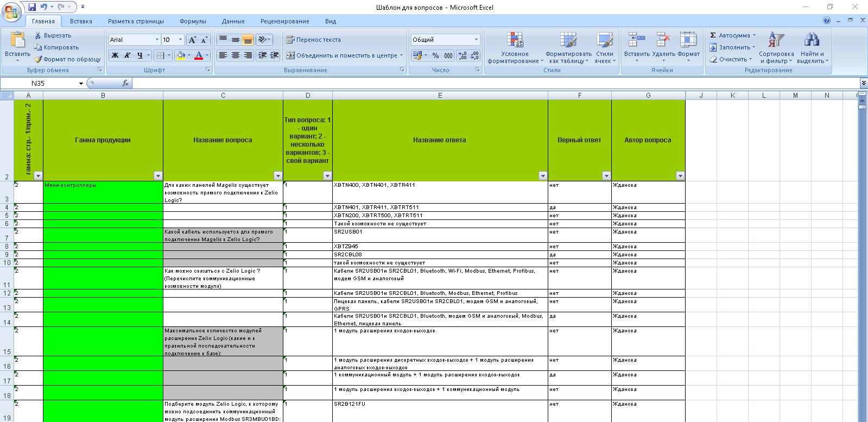Screen dimensions: 868x422
Task: Click Insert Function fx button
Action: 125,83
